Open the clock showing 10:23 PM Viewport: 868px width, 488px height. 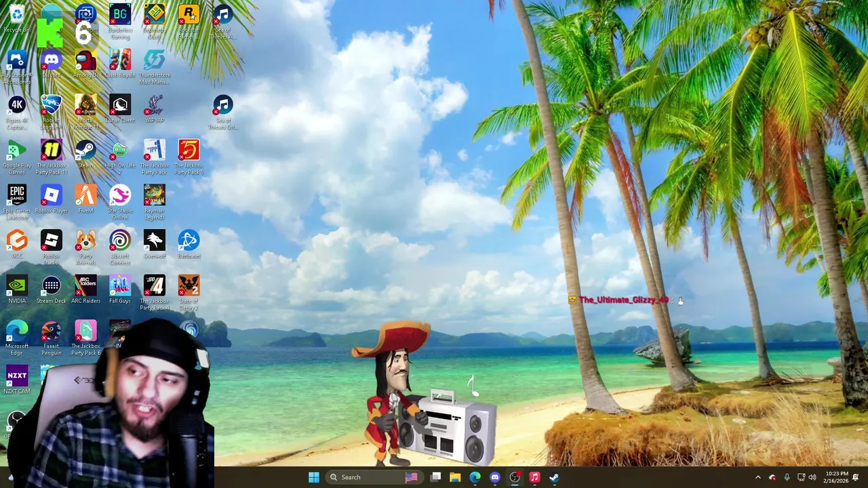pyautogui.click(x=837, y=477)
